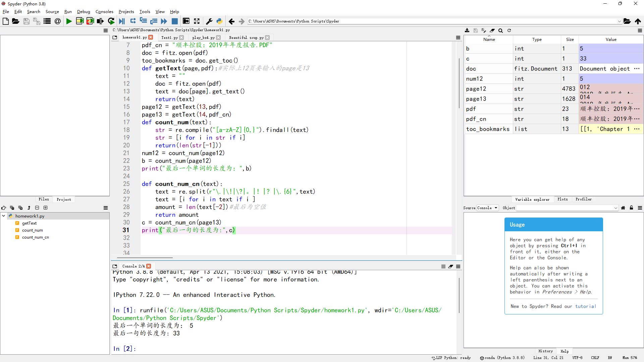This screenshot has height=362, width=644.
Task: Open the Consoles menu
Action: pyautogui.click(x=104, y=11)
